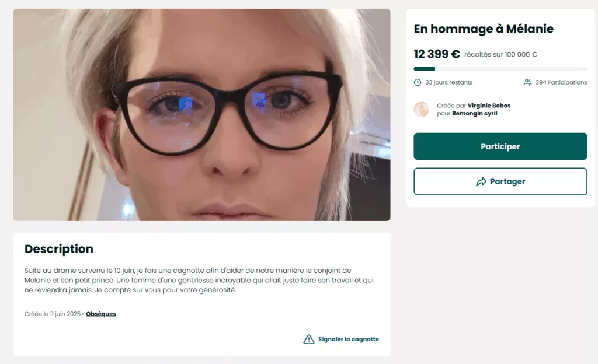The image size is (598, 364).
Task: Click the Créée le 11 juin 2025 date
Action: coord(52,314)
